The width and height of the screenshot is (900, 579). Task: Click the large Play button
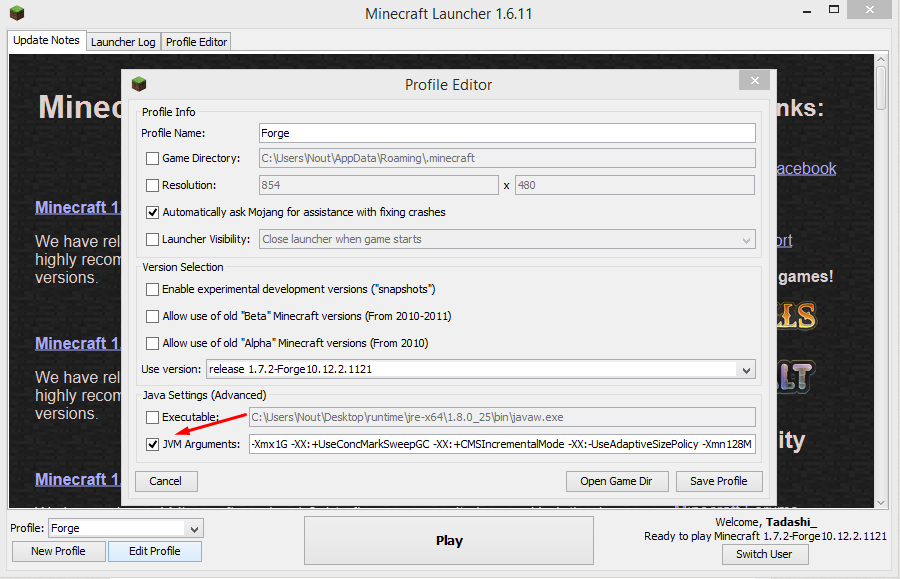[x=449, y=541]
